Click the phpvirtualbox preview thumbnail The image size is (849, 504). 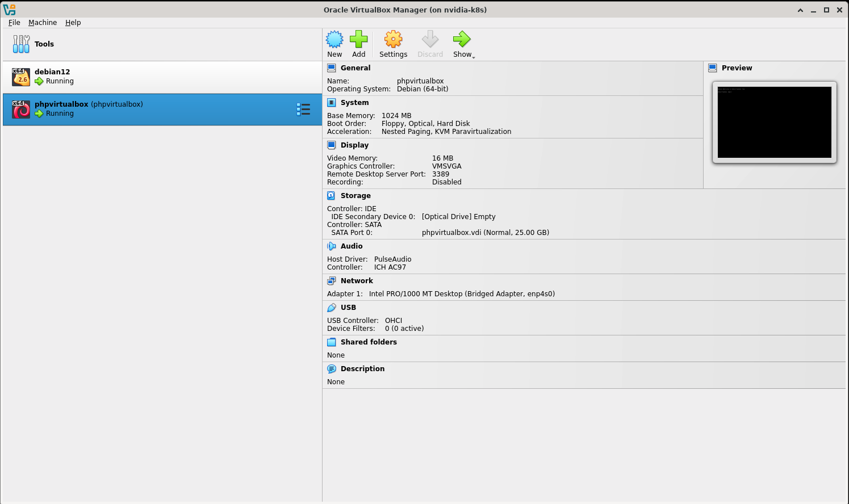[775, 122]
